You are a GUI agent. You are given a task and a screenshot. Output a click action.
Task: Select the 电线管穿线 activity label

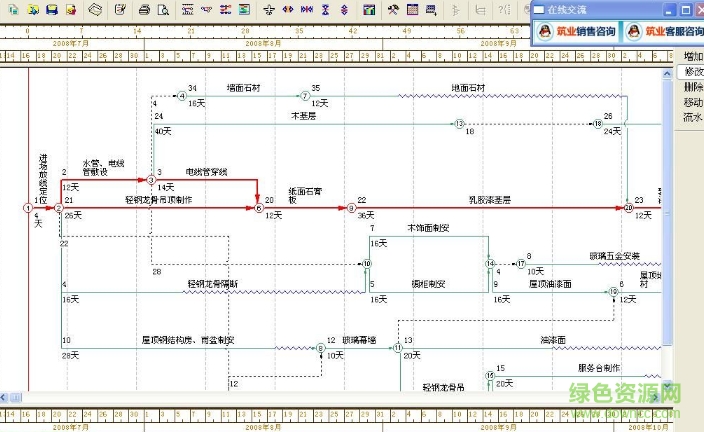click(x=207, y=172)
